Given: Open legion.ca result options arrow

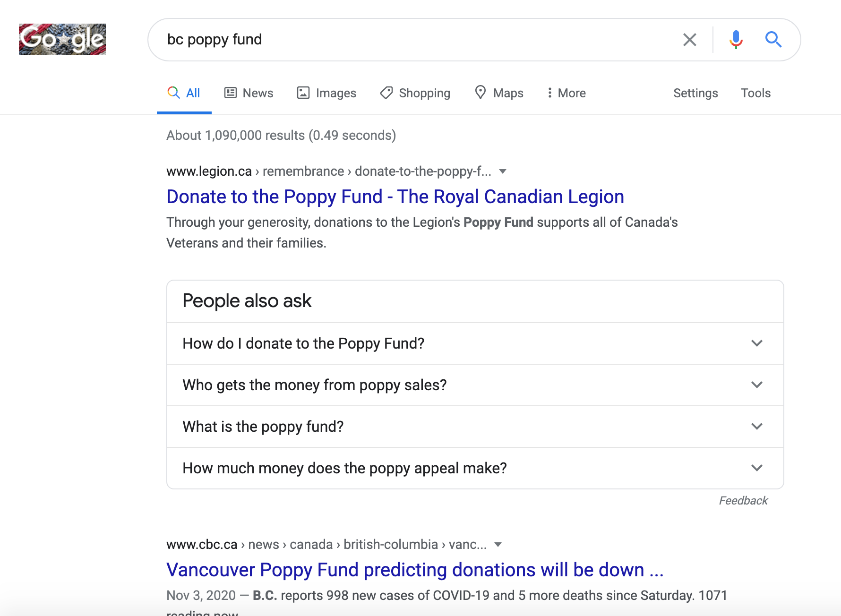Looking at the screenshot, I should (503, 171).
